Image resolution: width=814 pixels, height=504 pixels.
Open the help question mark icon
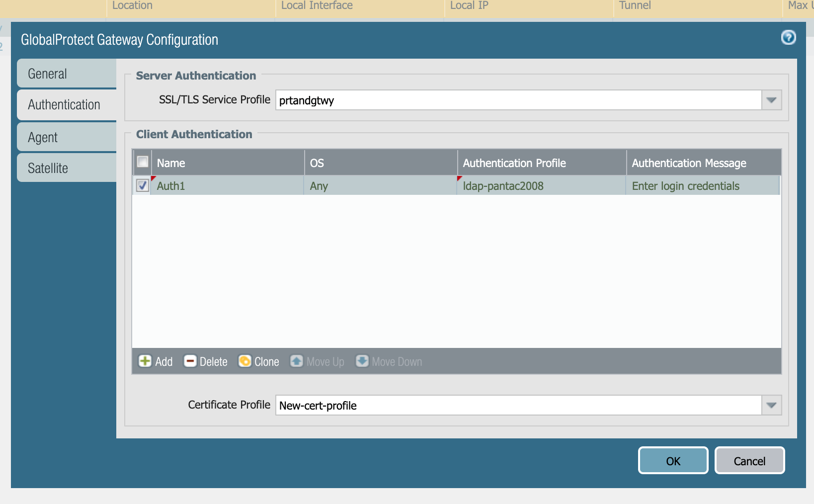[788, 38]
